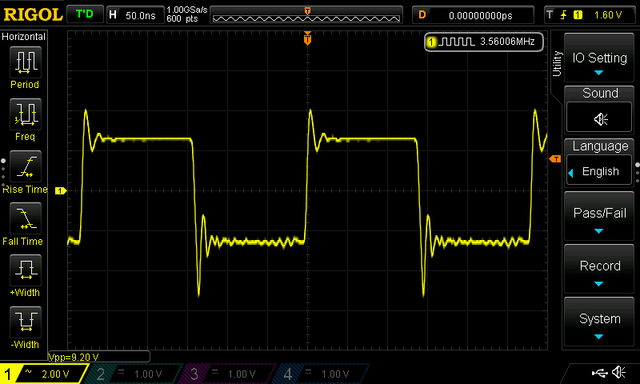Viewport: 640px width, 384px height.
Task: Click the counter's square wave icon
Action: (456, 42)
